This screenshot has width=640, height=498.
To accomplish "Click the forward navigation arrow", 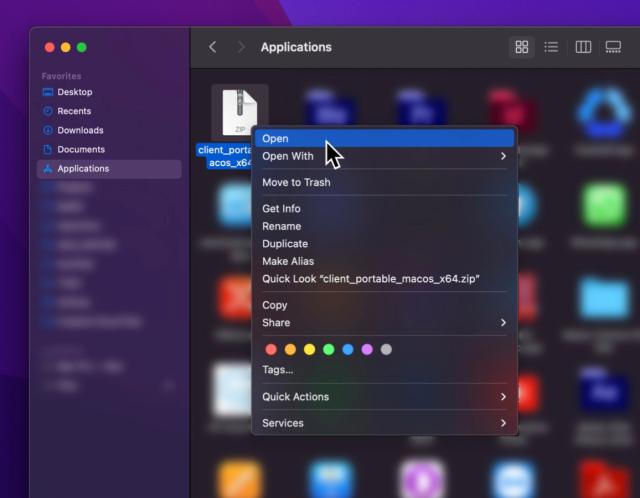I will tap(241, 47).
